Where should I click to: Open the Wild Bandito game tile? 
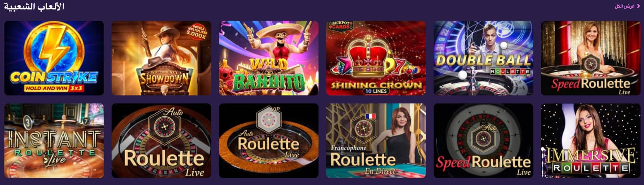point(269,58)
